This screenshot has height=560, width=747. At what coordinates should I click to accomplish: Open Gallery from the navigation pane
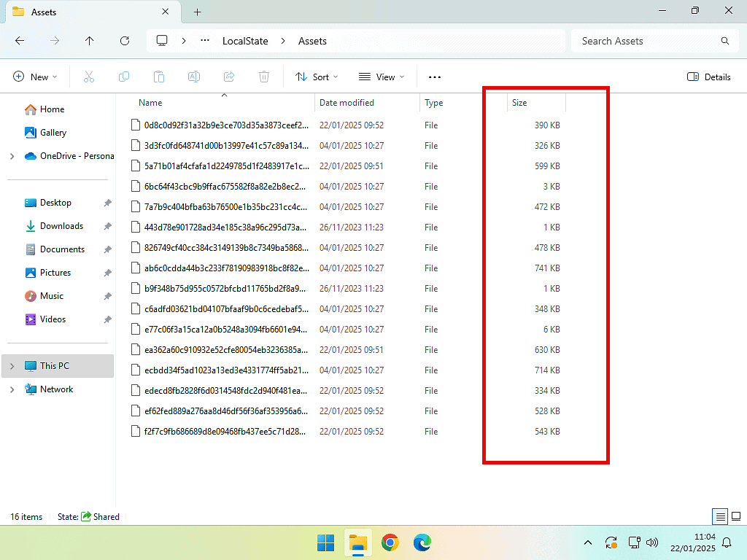coord(52,132)
